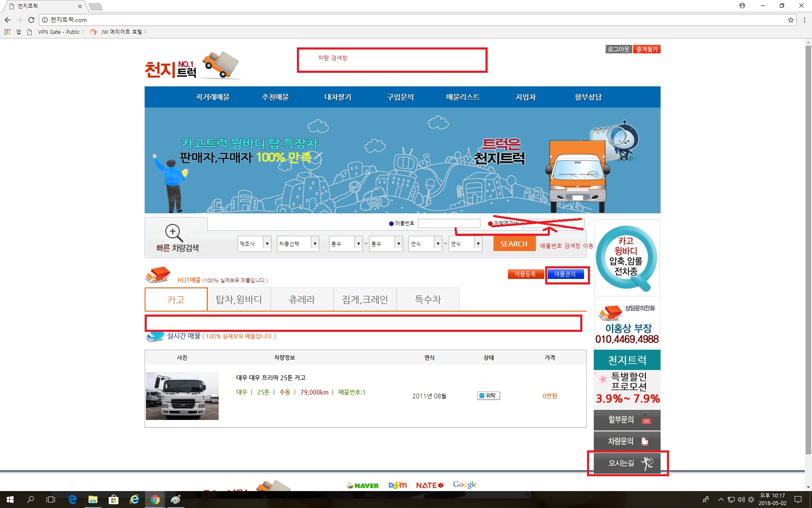Click 즐겨찾기 button
Viewport: 812px width, 508px height.
tap(647, 50)
